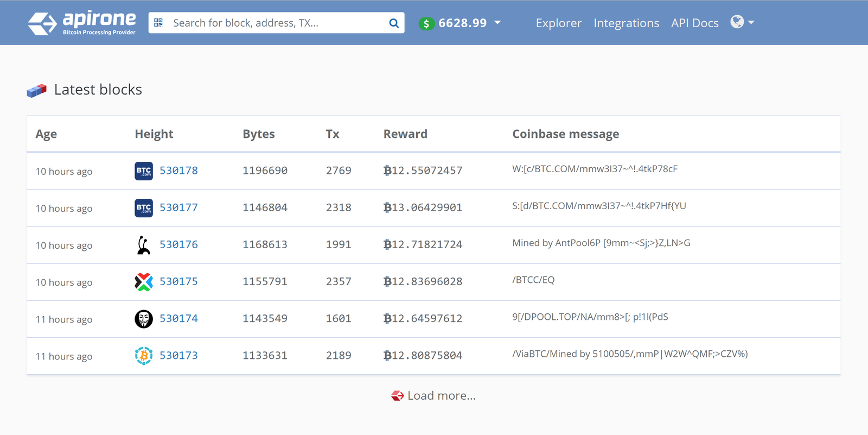Click the bitcoin pool icon for block 538173
Viewport: 868px width, 435px height.
click(x=143, y=355)
